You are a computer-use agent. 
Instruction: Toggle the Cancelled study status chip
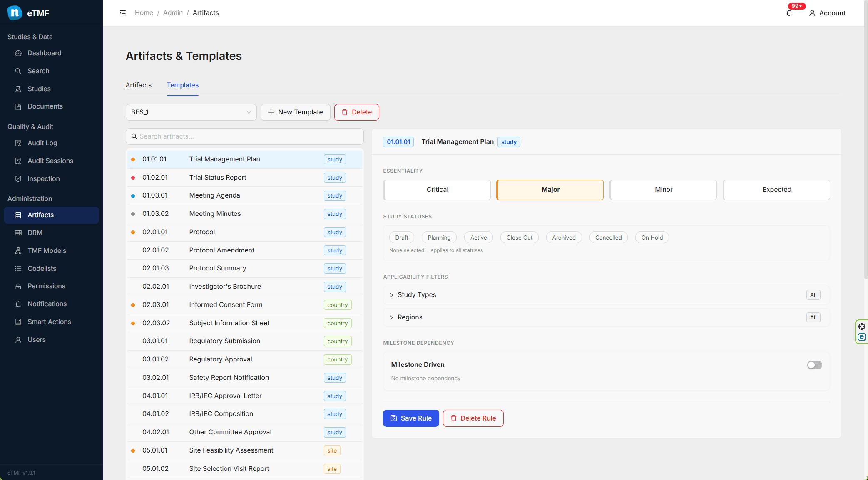pos(609,238)
